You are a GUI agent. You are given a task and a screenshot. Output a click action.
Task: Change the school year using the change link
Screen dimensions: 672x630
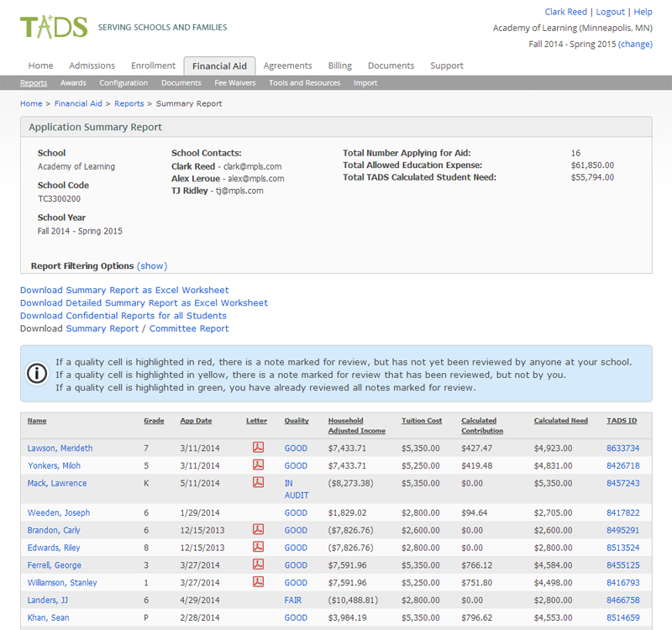637,44
